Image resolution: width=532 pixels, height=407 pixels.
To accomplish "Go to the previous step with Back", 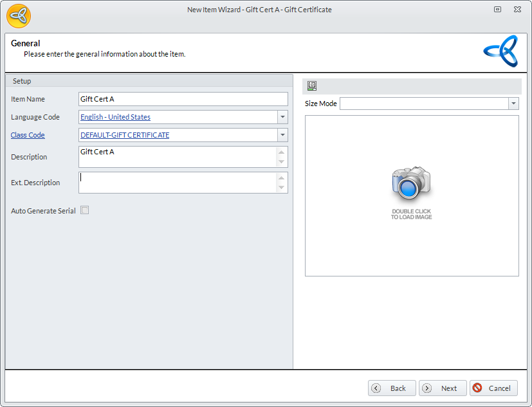I will [392, 388].
